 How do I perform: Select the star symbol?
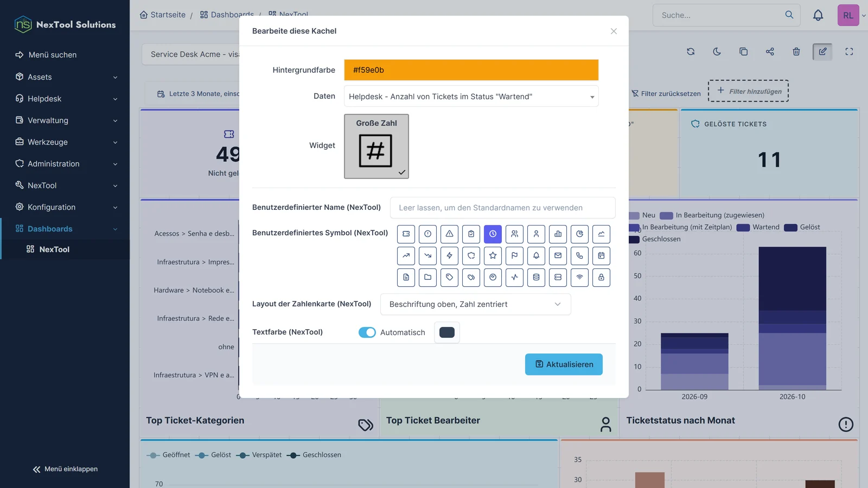tap(493, 255)
